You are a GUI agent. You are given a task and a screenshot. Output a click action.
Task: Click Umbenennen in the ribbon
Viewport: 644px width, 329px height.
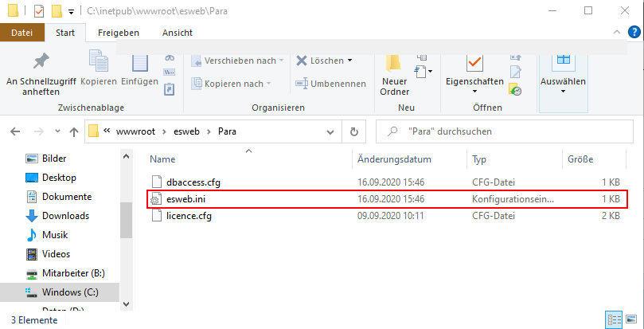pos(330,84)
